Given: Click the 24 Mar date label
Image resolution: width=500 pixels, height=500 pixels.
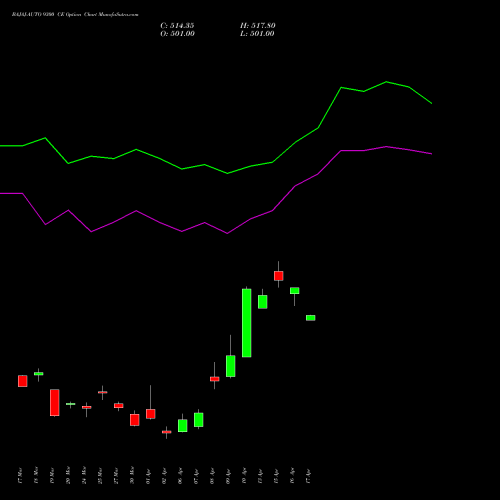Looking at the screenshot, I should pyautogui.click(x=84, y=475).
